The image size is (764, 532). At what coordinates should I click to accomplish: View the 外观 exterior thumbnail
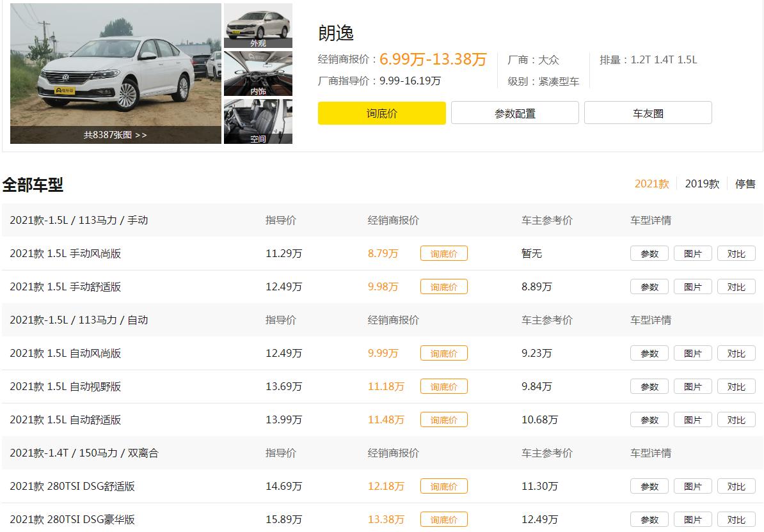pos(258,26)
